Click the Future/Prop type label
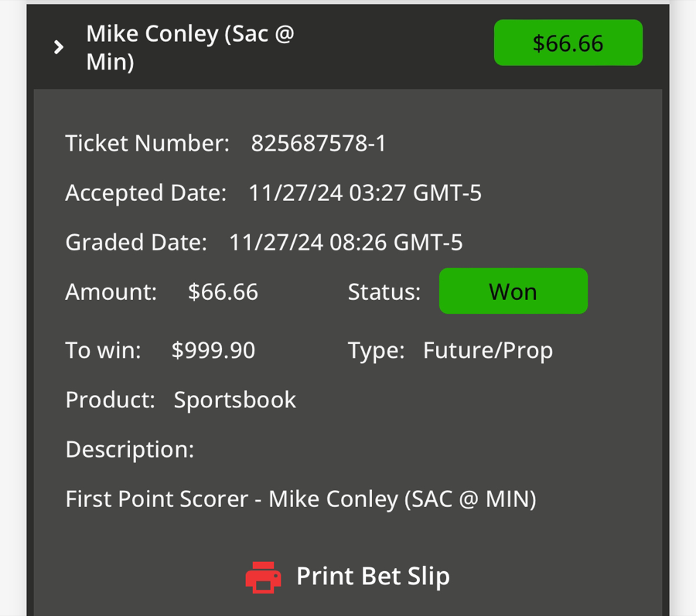 click(x=487, y=350)
